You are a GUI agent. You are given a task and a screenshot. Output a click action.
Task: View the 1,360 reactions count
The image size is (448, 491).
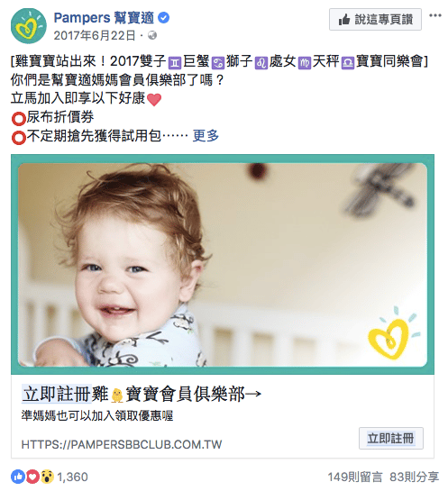[x=72, y=477]
